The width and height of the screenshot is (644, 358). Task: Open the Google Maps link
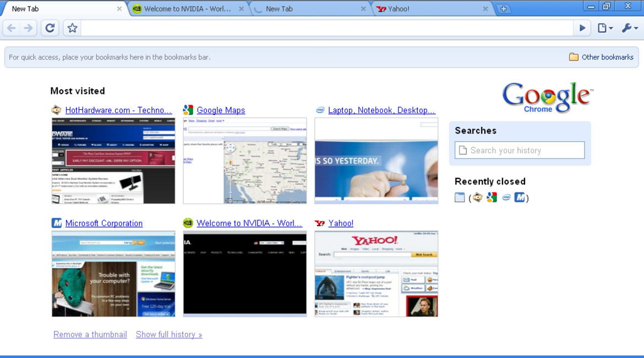(221, 110)
